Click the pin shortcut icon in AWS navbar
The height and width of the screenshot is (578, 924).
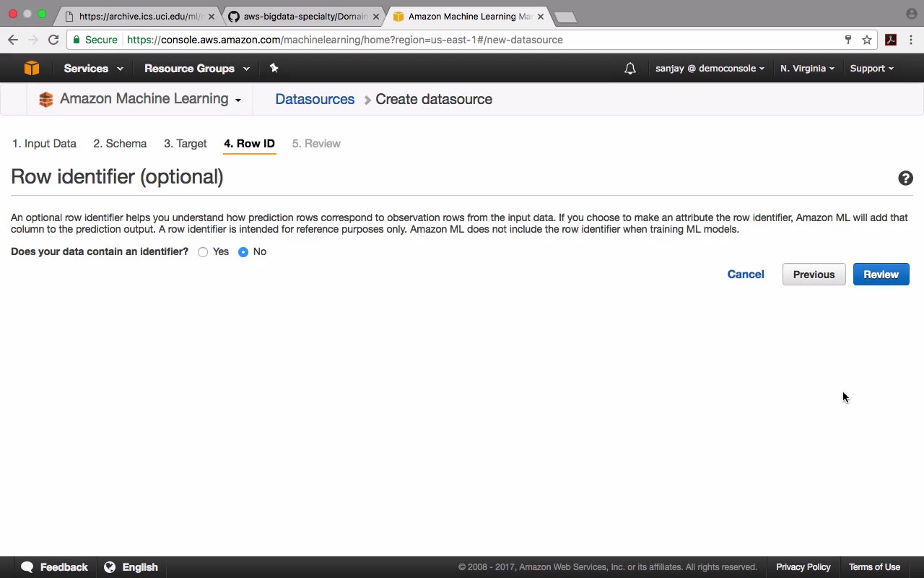pos(274,68)
